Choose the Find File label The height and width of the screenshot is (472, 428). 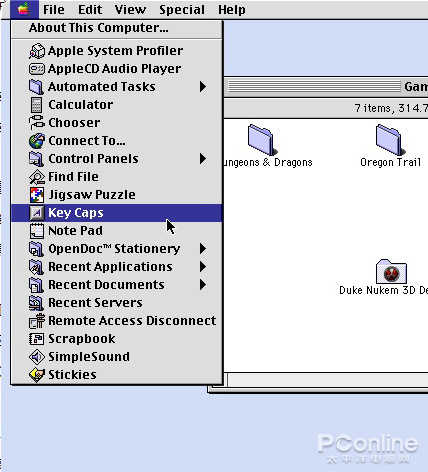[x=73, y=177]
